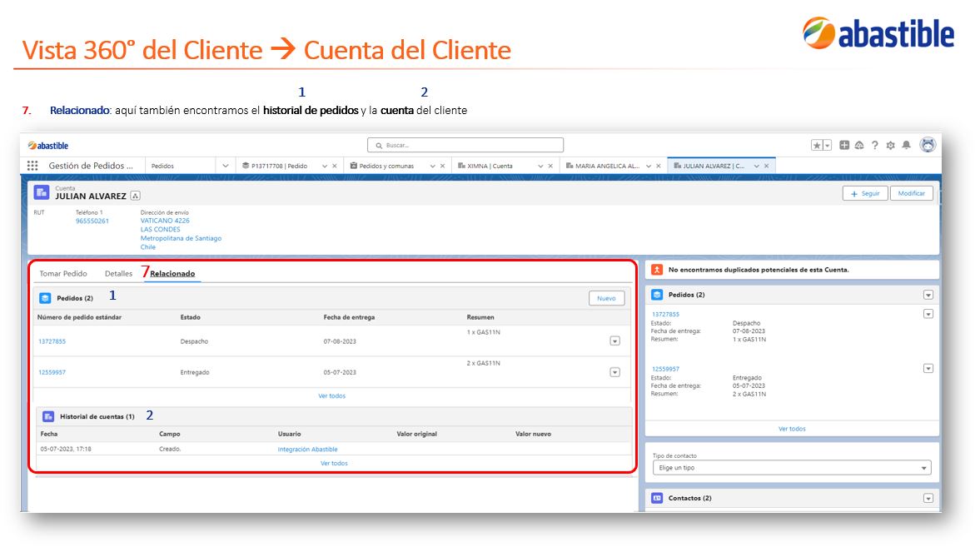The width and height of the screenshot is (980, 552).
Task: Open the Pedidos side panel dropdown arrow
Action: tap(928, 295)
